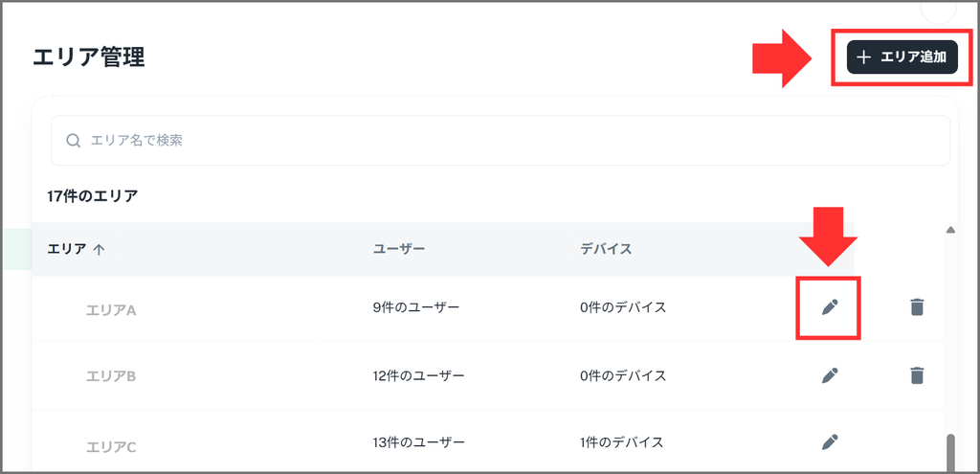Click 1件のデバイス in エリアC row
This screenshot has height=474, width=980.
tap(623, 442)
